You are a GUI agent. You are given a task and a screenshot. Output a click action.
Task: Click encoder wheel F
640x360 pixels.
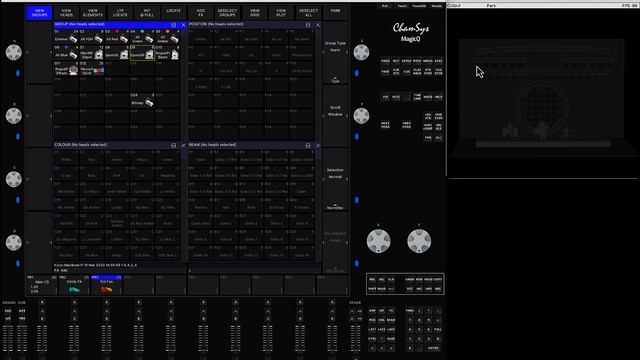361,116
